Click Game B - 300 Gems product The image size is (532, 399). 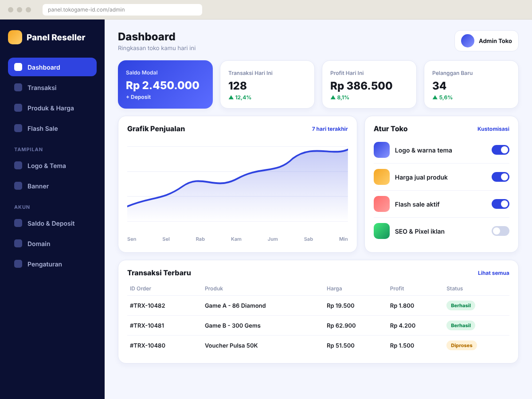(233, 325)
